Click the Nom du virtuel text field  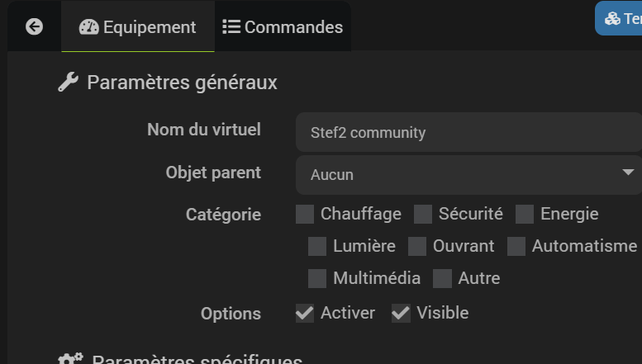468,132
